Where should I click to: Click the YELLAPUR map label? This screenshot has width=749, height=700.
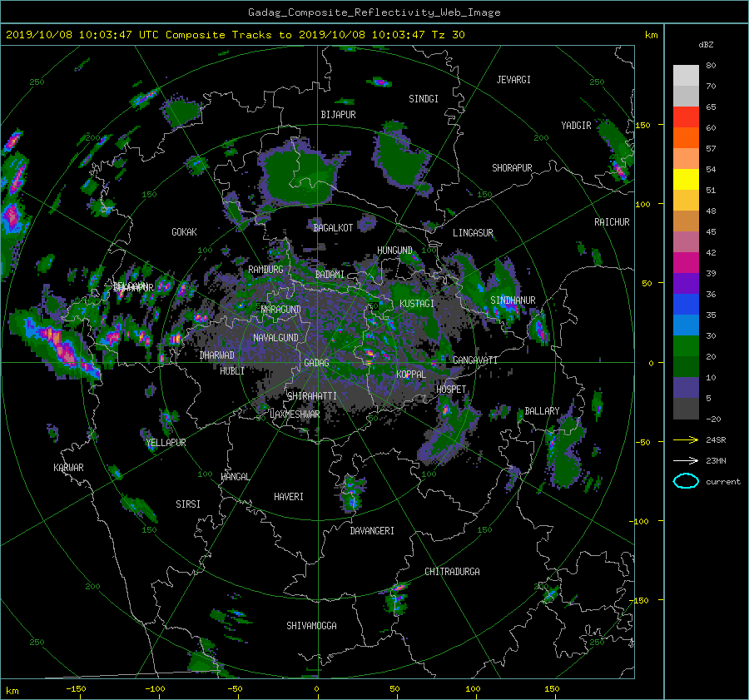pos(166,443)
